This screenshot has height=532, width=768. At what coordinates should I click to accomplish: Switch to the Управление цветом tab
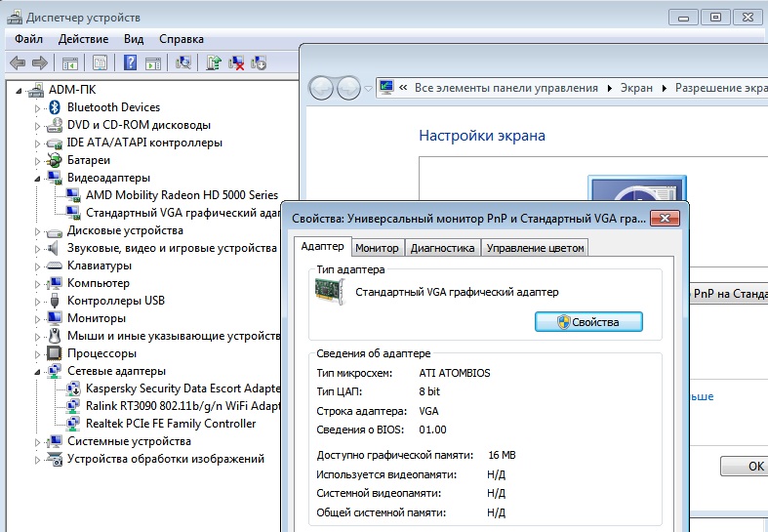coord(535,248)
